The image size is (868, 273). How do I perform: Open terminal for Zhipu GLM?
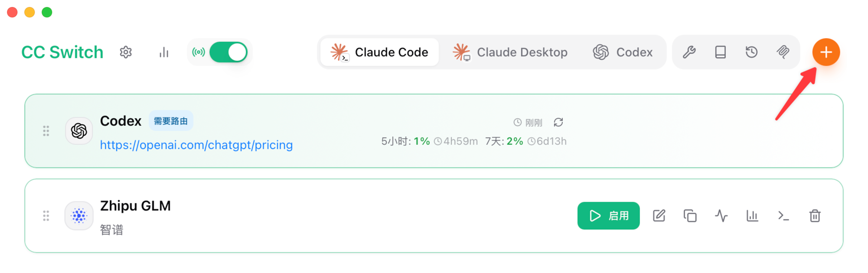[x=783, y=216]
